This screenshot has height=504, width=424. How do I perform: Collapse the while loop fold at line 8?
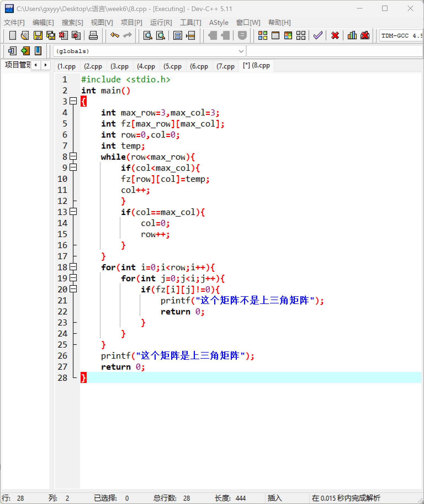[73, 156]
